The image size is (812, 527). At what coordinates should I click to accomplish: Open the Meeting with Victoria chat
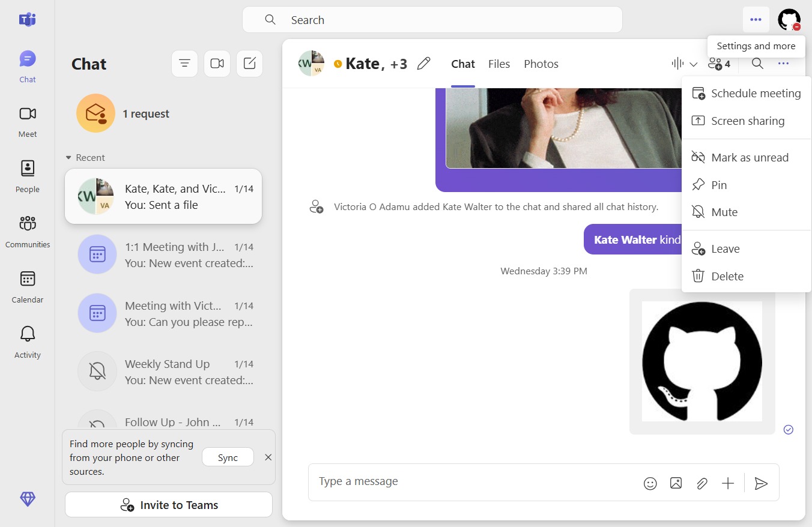pos(163,313)
